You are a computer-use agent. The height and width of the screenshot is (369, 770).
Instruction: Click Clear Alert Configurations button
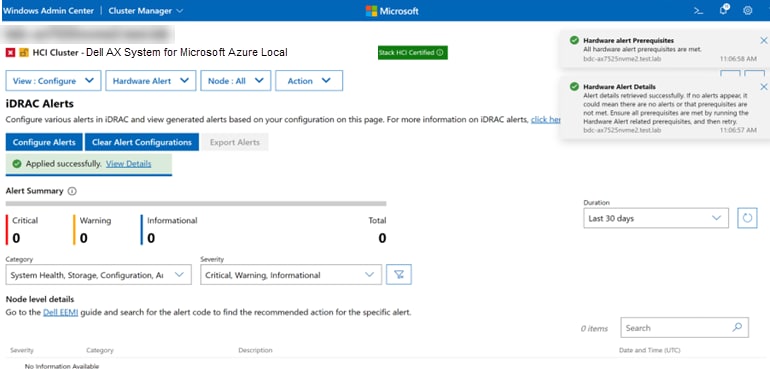(x=142, y=142)
